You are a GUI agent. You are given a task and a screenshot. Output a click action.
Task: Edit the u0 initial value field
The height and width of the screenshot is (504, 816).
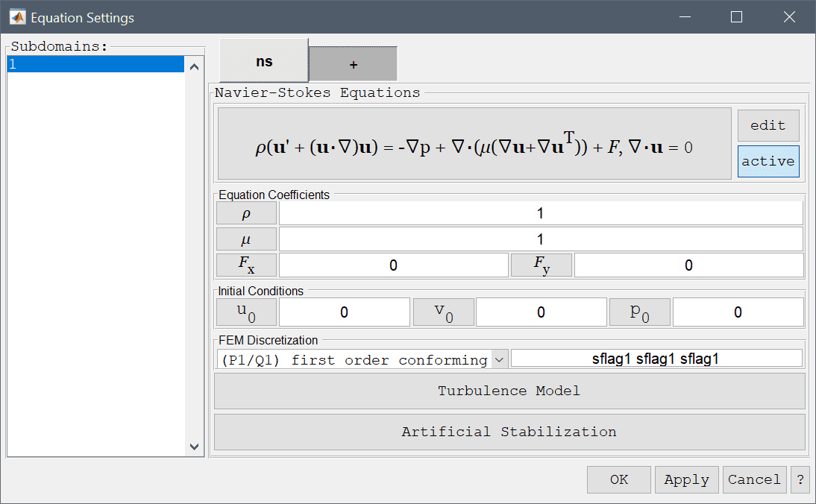344,312
